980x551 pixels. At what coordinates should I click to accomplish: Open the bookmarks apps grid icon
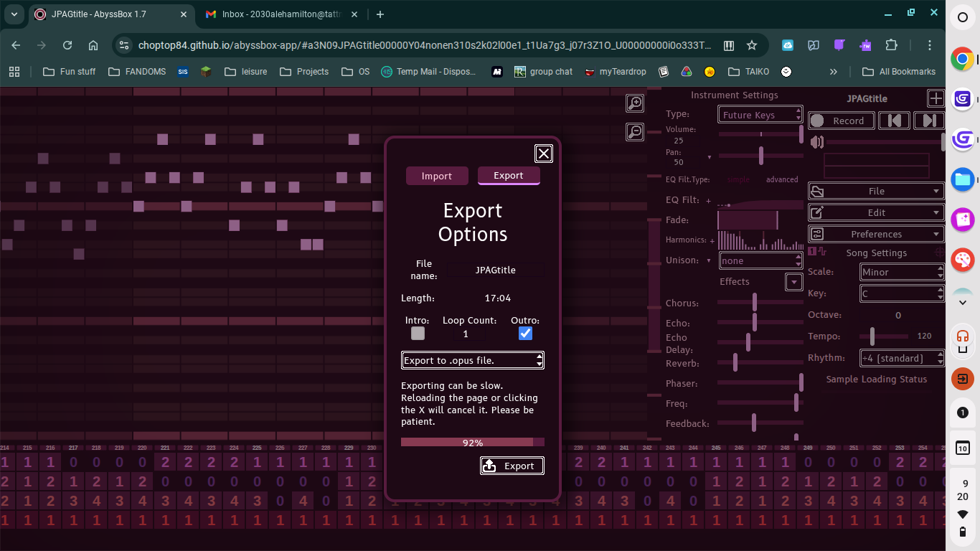(14, 72)
